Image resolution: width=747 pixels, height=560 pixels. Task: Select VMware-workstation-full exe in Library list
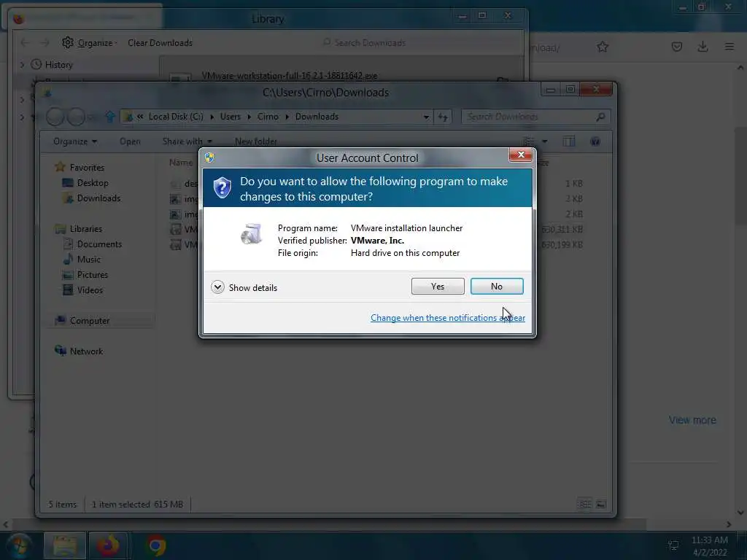pos(289,76)
